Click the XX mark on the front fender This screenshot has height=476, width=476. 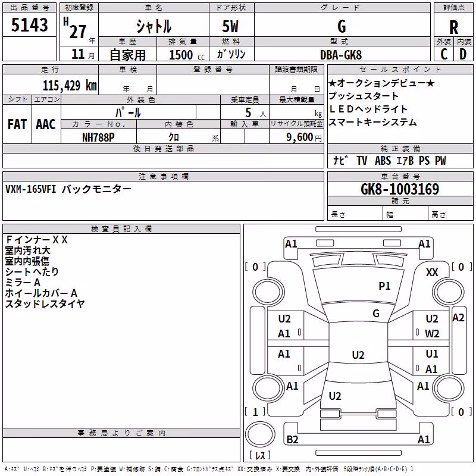(432, 273)
